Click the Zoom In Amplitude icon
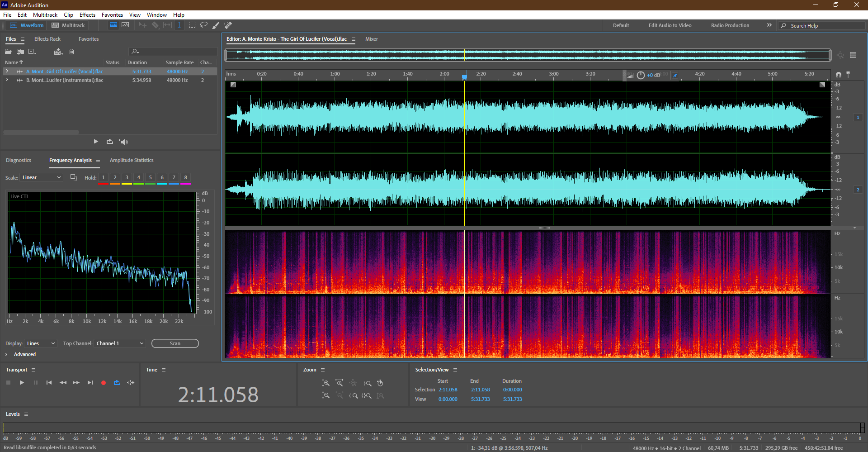 click(x=325, y=383)
